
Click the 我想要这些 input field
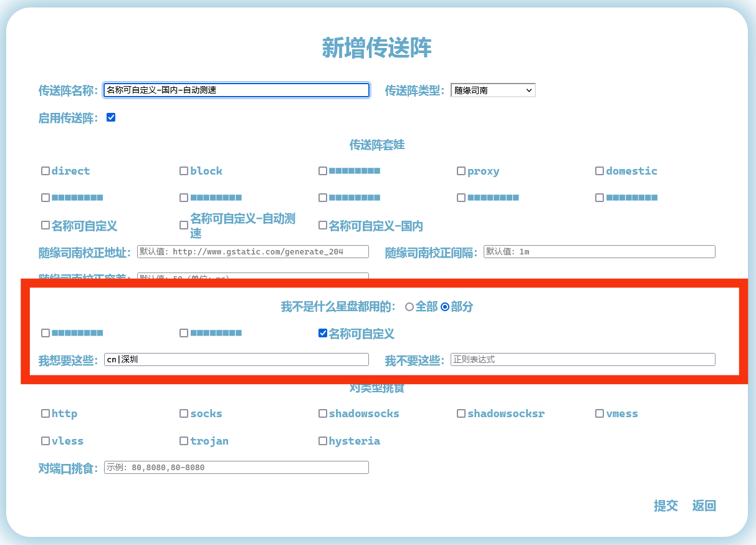[236, 360]
